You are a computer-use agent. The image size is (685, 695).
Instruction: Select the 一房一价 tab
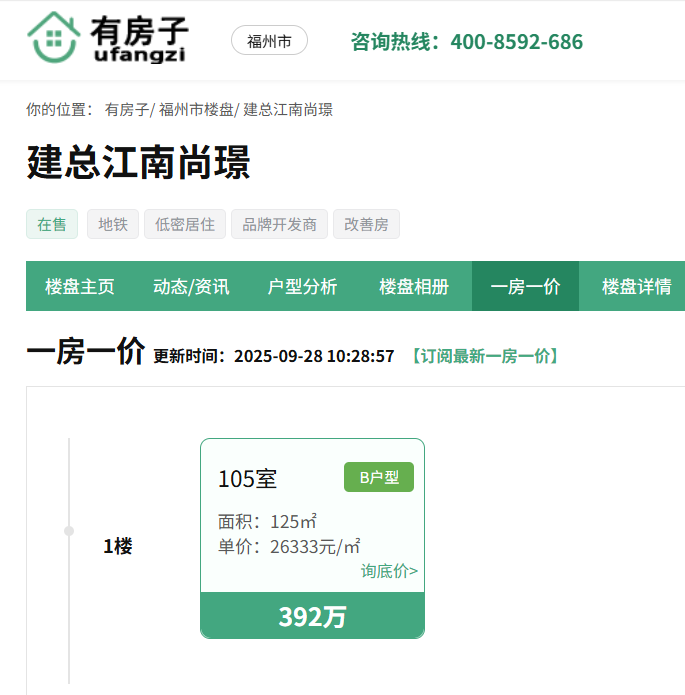click(x=525, y=287)
